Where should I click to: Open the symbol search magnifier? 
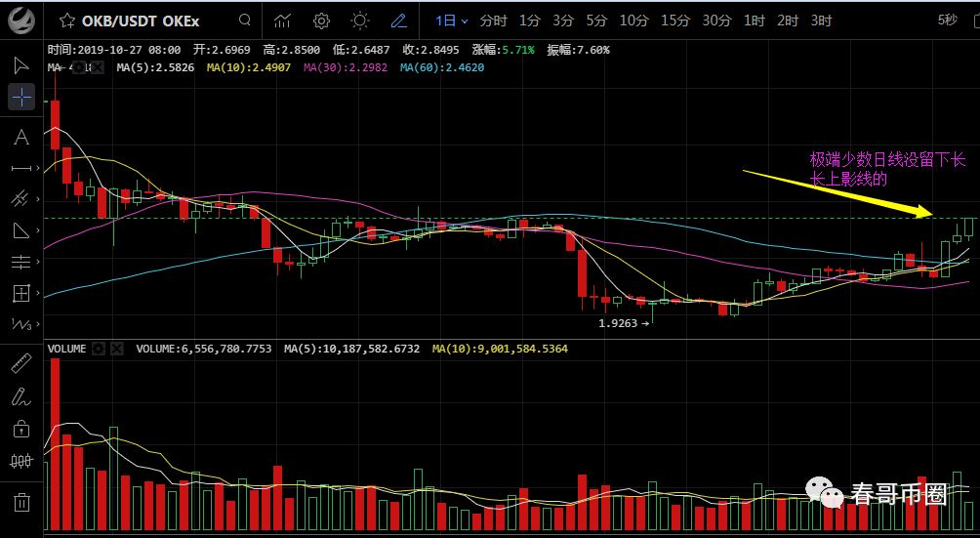(x=245, y=20)
